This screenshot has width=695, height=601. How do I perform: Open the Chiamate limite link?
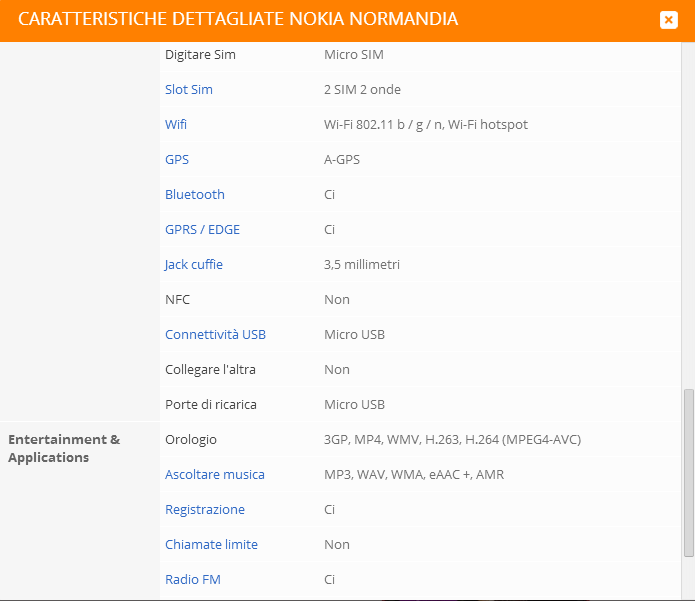tap(211, 545)
